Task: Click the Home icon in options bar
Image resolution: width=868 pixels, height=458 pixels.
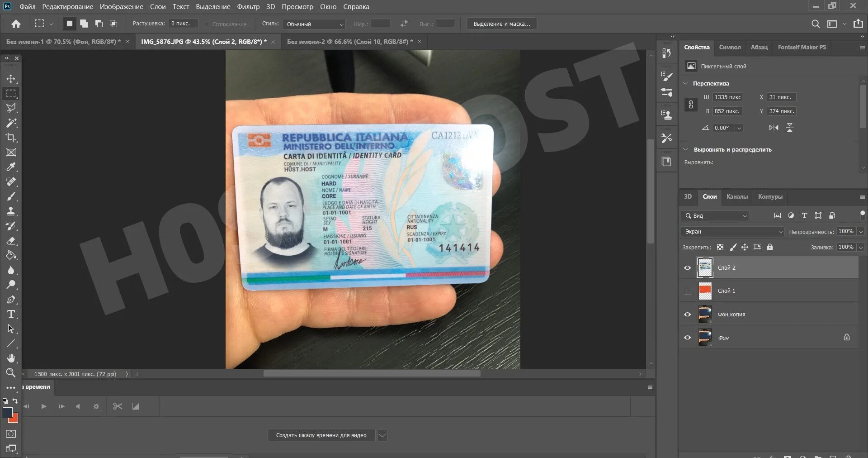Action: pyautogui.click(x=16, y=24)
